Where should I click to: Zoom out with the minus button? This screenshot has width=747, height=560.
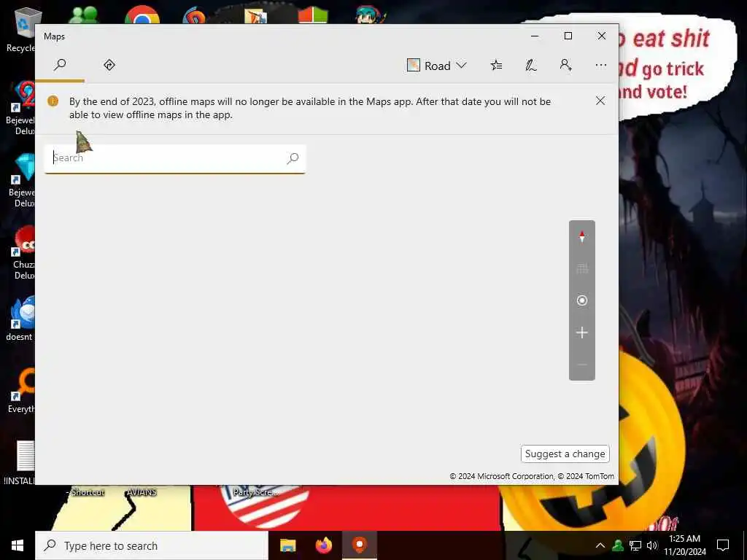click(581, 365)
